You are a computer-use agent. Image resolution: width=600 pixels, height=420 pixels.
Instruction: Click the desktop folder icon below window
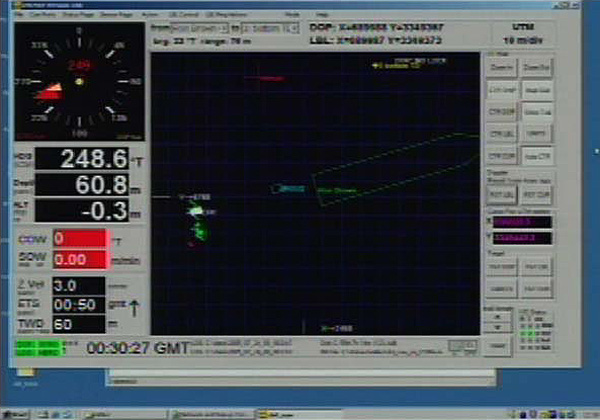coord(26,373)
